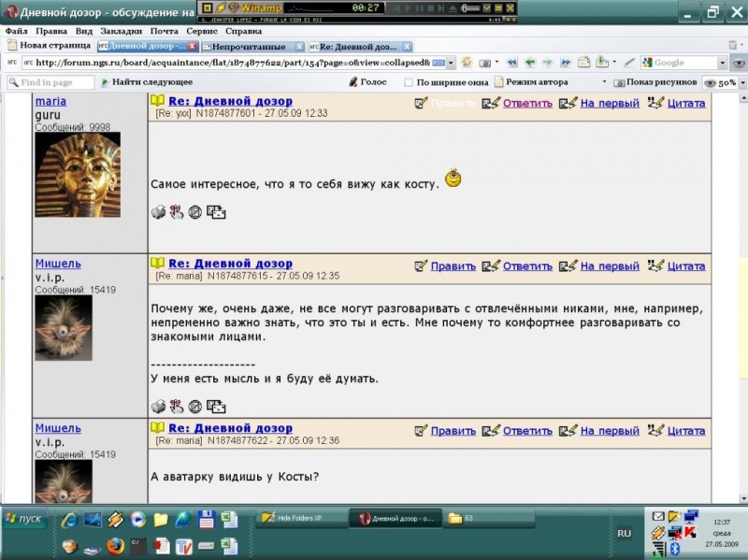Click Ответить link on maria's post

(x=527, y=103)
